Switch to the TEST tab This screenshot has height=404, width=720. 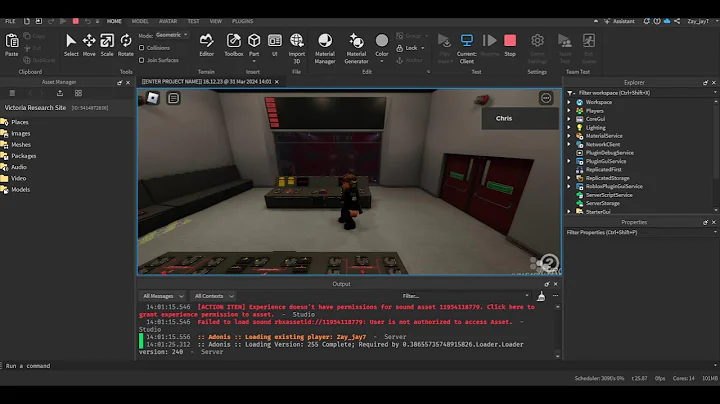pyautogui.click(x=193, y=21)
